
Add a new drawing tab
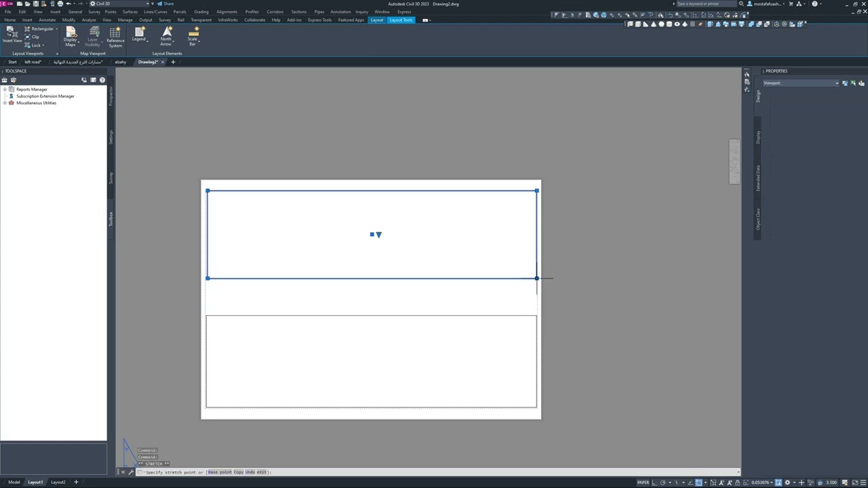tap(173, 62)
